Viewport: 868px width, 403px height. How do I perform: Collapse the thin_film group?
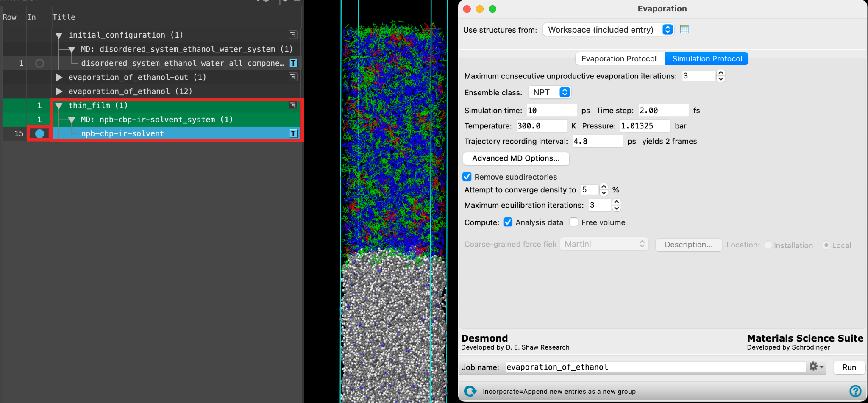click(59, 106)
